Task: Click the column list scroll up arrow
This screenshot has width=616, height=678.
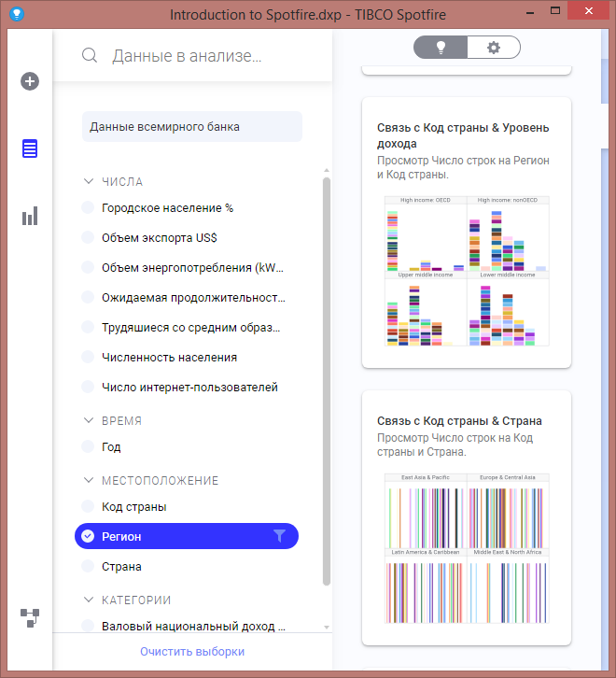Action: (327, 170)
